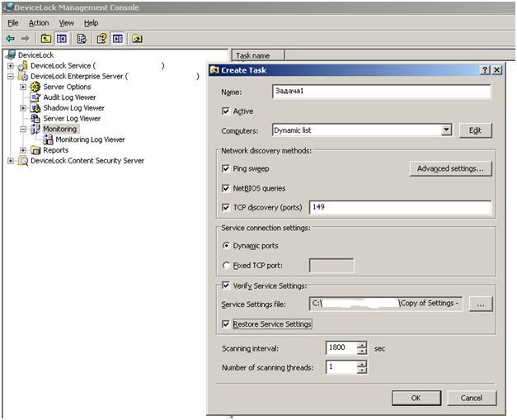Expand the DeviceLock Service tree node
This screenshot has height=420, width=517.
coord(11,66)
